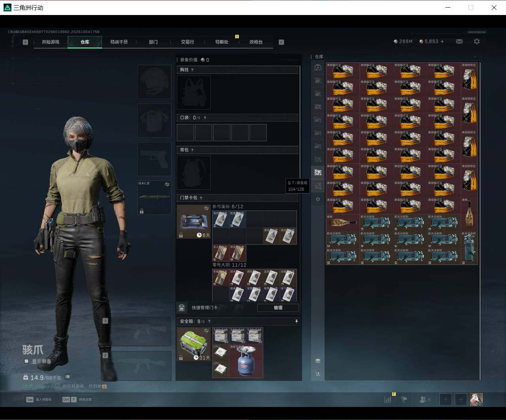This screenshot has width=506, height=420.
Task: Click the first empty team slot plus
Action: tap(445, 399)
